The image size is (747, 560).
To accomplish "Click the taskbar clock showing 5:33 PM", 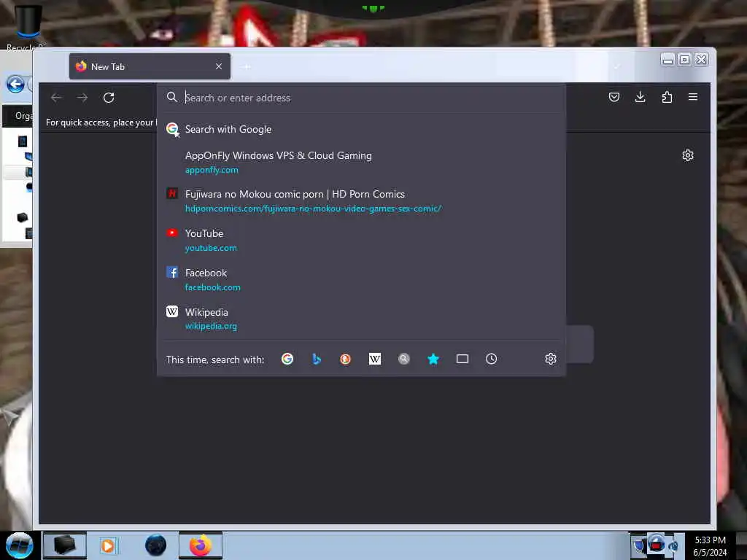I will coord(710,546).
